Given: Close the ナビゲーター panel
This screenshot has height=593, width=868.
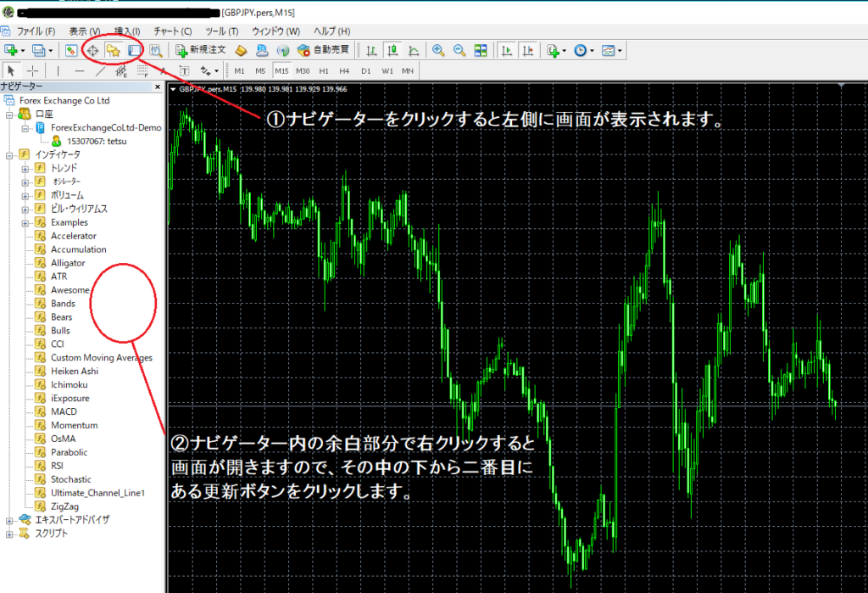Looking at the screenshot, I should point(157,87).
